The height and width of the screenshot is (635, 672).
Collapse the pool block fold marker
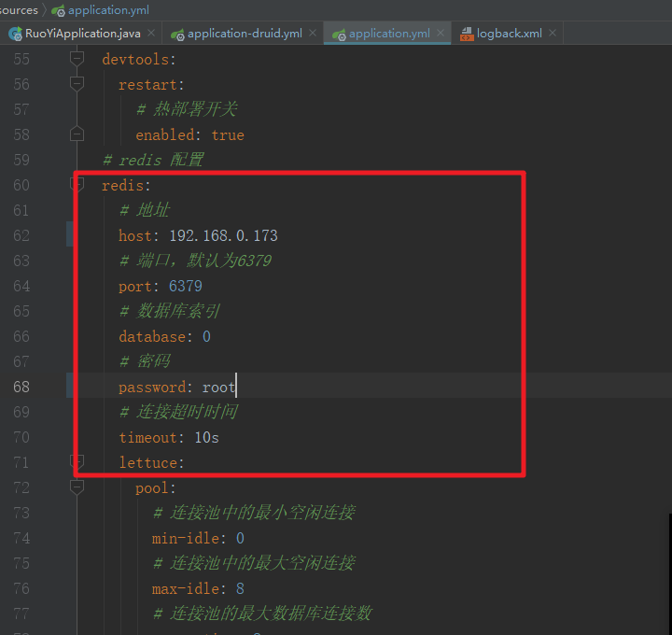(77, 487)
